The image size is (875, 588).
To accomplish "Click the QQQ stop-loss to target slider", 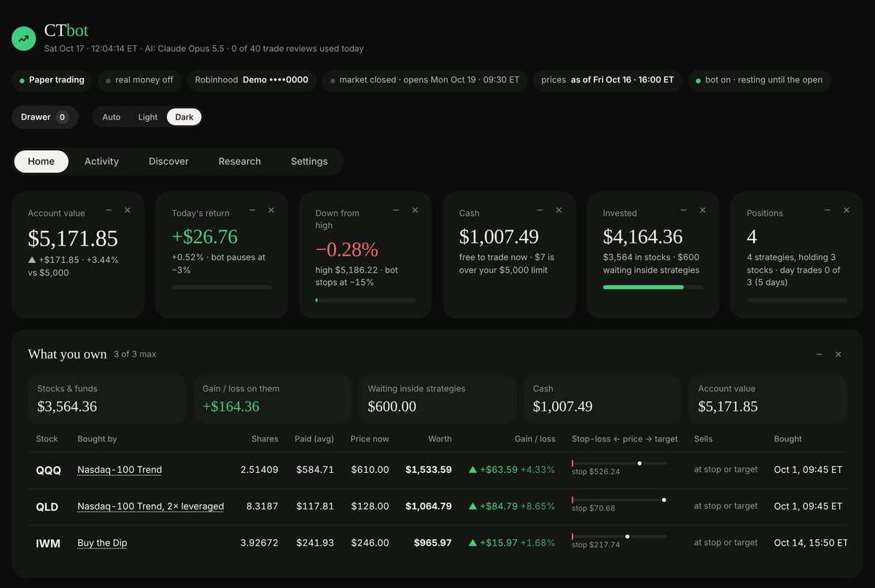I will click(619, 463).
